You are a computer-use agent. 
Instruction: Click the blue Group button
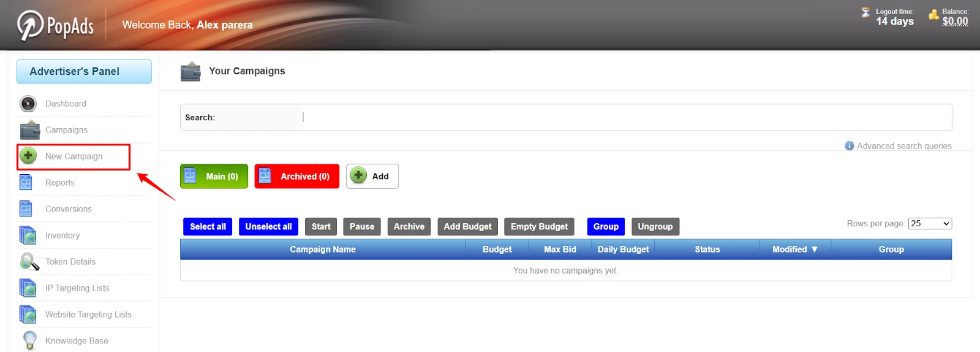[606, 226]
